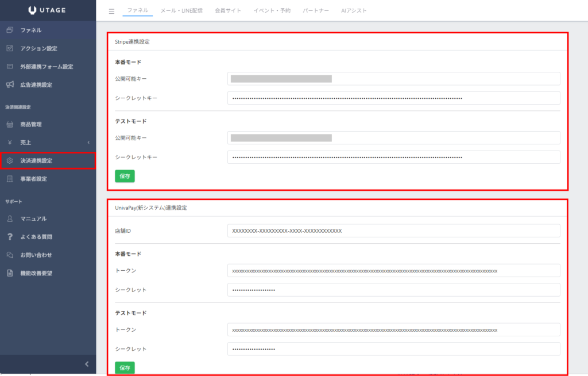Click the FAQ question mark icon
The image size is (588, 376).
(x=10, y=236)
